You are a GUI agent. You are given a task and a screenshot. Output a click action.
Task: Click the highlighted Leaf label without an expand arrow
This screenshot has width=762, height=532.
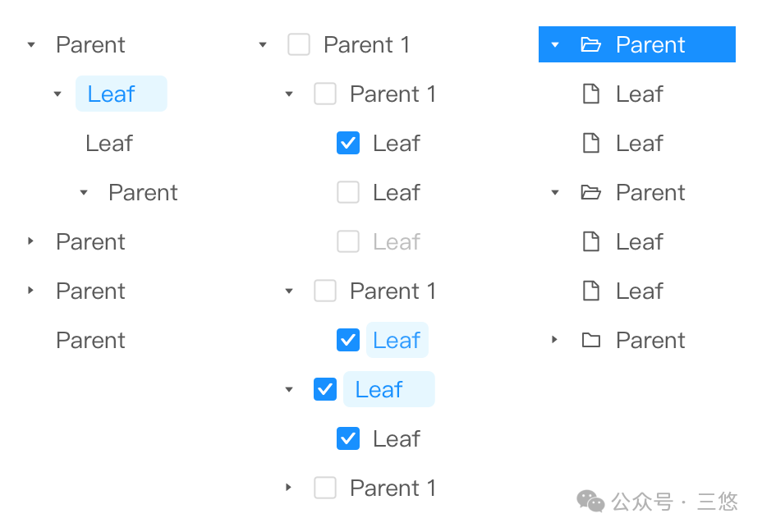[x=397, y=340]
